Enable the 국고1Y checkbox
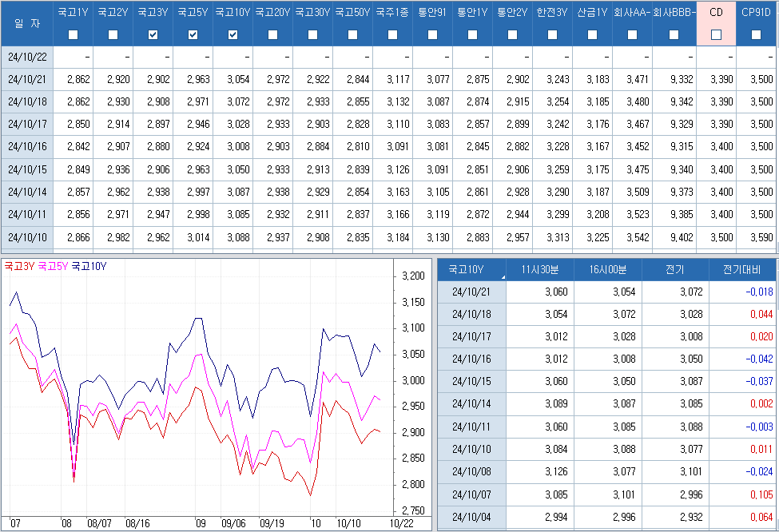The height and width of the screenshot is (532, 779). click(74, 34)
